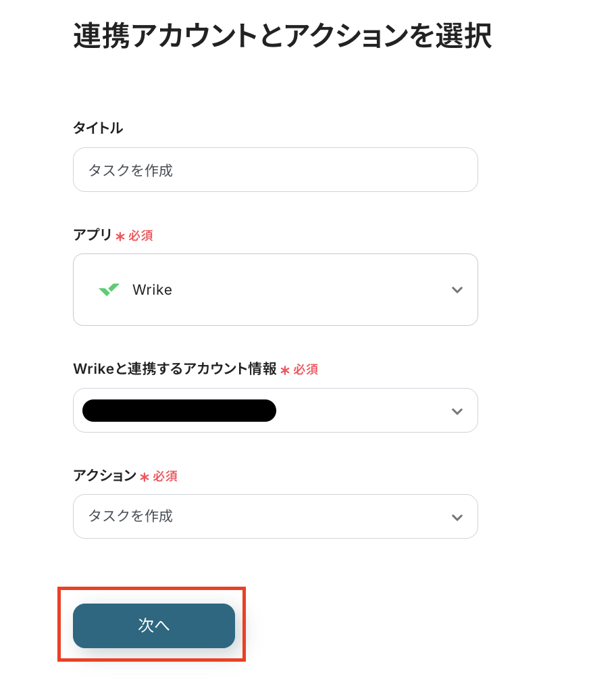Viewport: 616px width, 684px height.
Task: Click the アプリ field label
Action: pos(93,235)
